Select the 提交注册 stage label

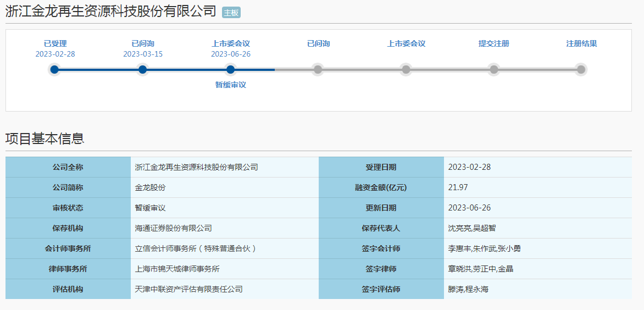(493, 43)
